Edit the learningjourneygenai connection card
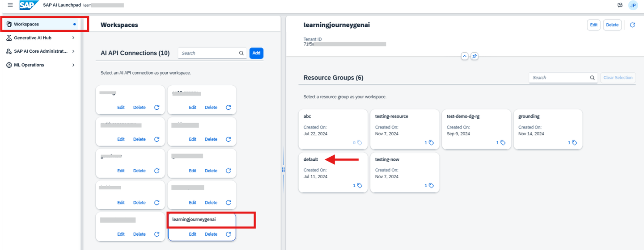 tap(192, 234)
